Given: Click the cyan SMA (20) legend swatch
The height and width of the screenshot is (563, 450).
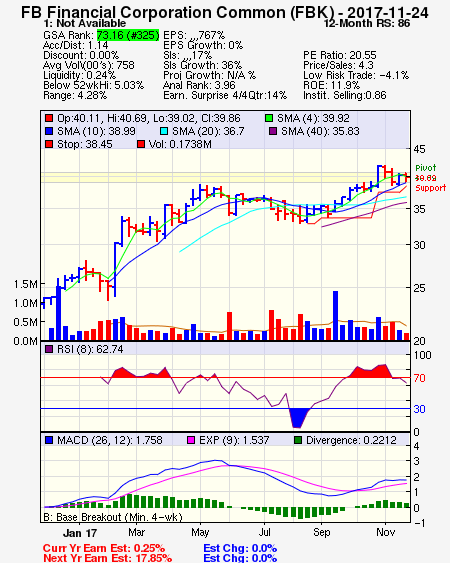Looking at the screenshot, I should tap(163, 131).
